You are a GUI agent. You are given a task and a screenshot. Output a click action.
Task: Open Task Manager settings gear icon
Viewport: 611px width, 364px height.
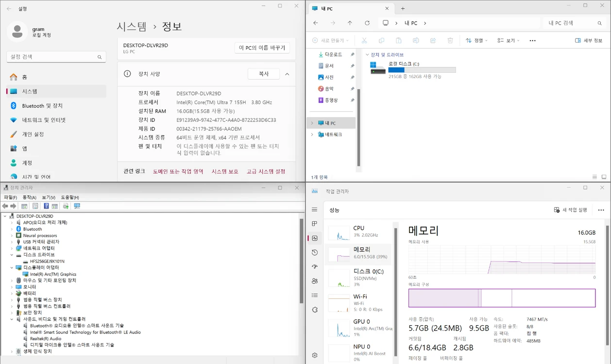[315, 355]
